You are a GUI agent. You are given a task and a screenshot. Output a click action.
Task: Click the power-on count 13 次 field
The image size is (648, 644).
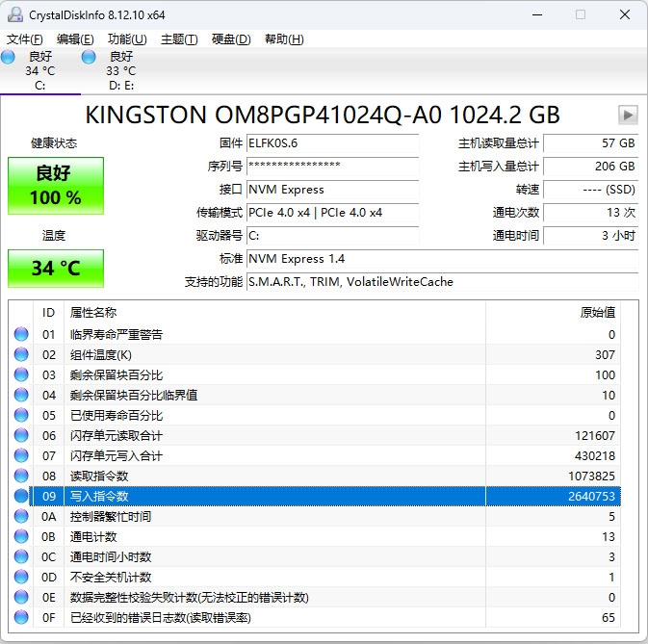591,213
